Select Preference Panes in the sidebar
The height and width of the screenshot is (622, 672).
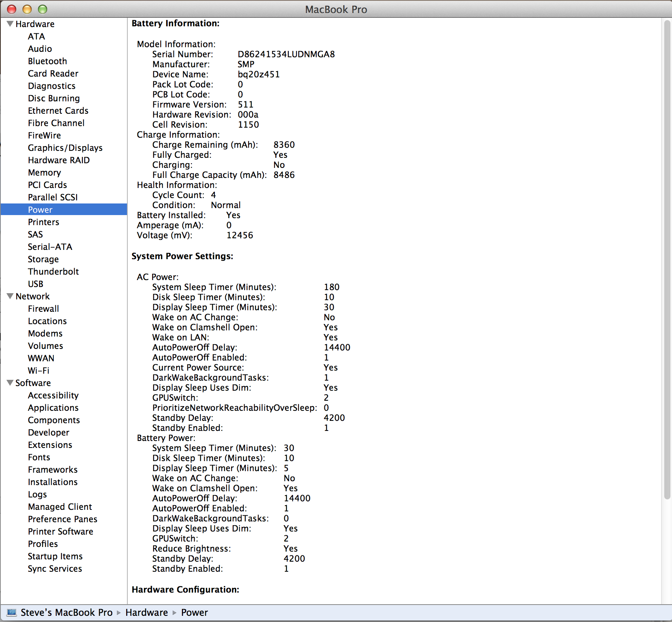[x=62, y=519]
